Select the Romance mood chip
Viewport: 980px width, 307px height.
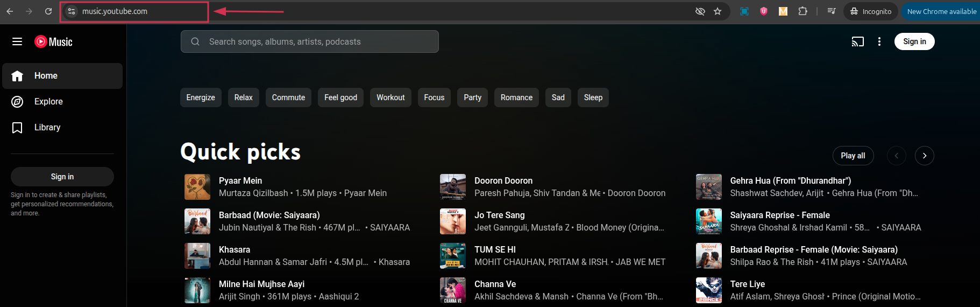pos(516,97)
